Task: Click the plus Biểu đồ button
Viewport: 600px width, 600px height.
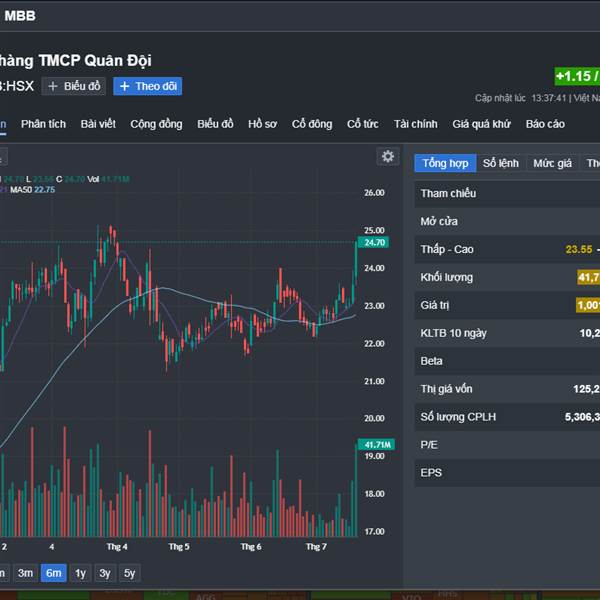Action: (73, 86)
